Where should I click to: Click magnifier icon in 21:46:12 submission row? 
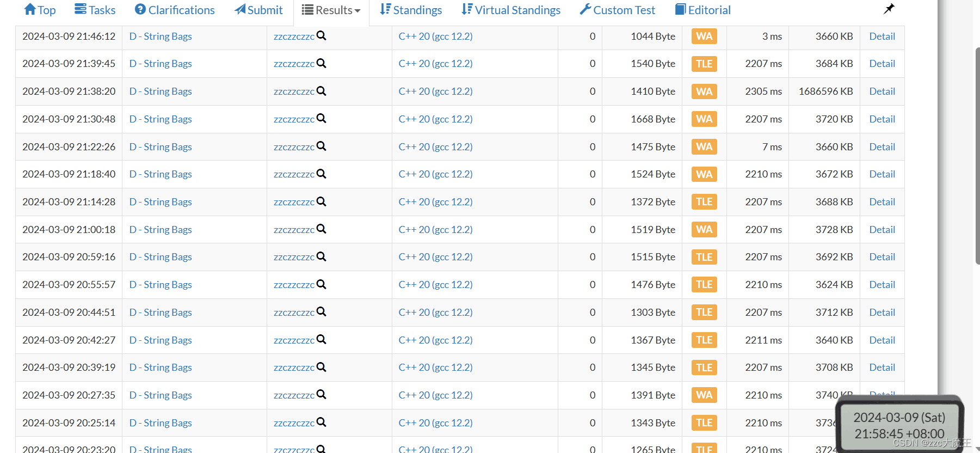point(322,35)
